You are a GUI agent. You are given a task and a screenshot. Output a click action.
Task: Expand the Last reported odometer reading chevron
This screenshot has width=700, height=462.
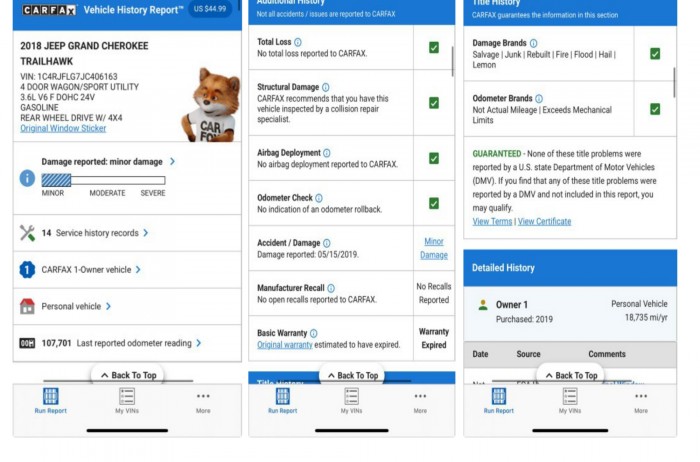tap(198, 343)
